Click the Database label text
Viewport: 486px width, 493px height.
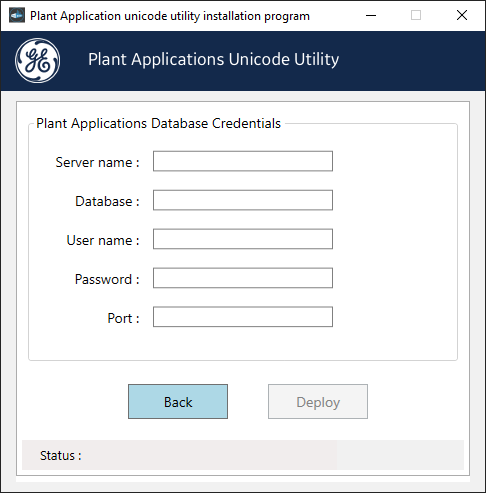(107, 201)
